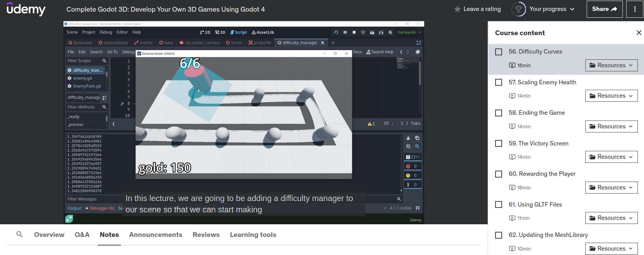Viewport: 644px width, 255px height.
Task: Expand Resources for Difficulty Curves lecture
Action: click(x=611, y=65)
